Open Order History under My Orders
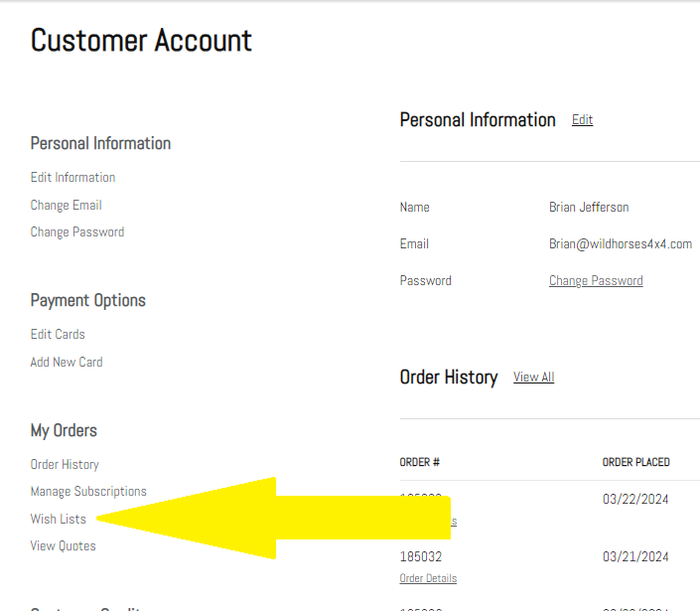This screenshot has height=611, width=700. coord(65,465)
